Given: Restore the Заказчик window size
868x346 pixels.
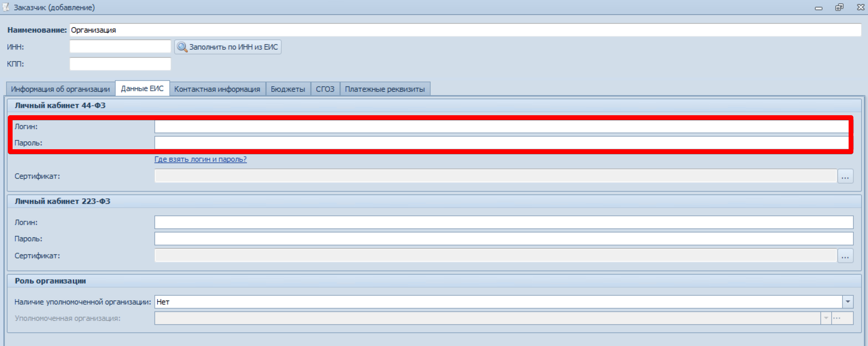Looking at the screenshot, I should (839, 7).
